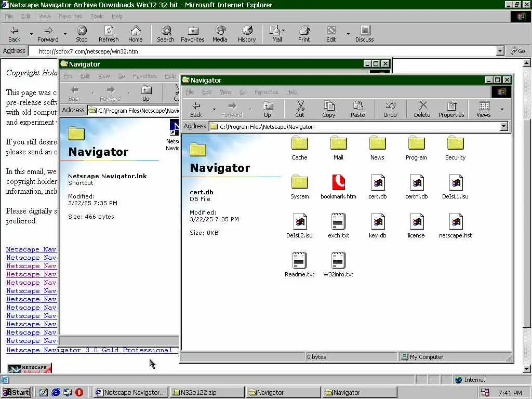
Task: Select the exch.txt file
Action: click(x=338, y=226)
